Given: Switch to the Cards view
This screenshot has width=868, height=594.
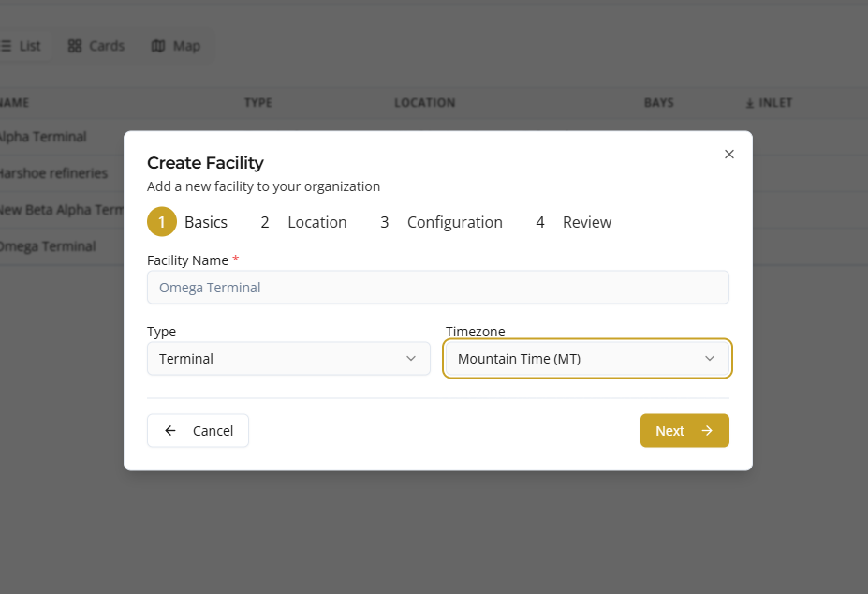Looking at the screenshot, I should (96, 46).
